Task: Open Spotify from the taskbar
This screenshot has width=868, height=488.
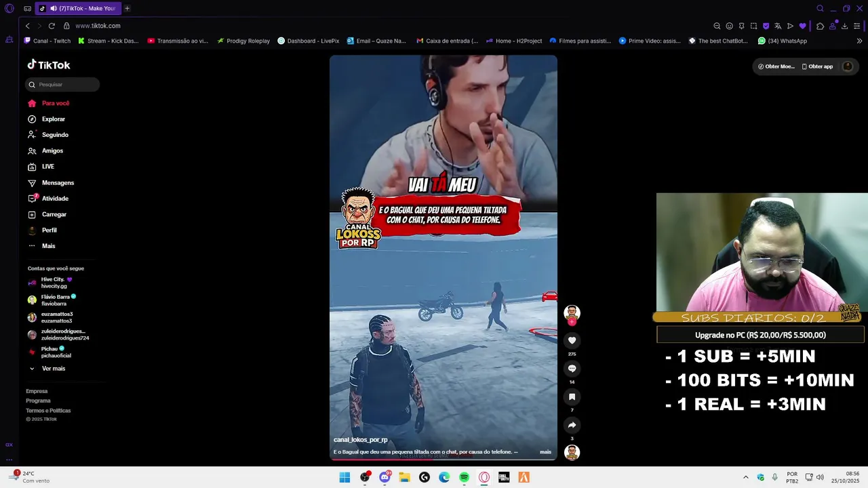Action: tap(464, 477)
